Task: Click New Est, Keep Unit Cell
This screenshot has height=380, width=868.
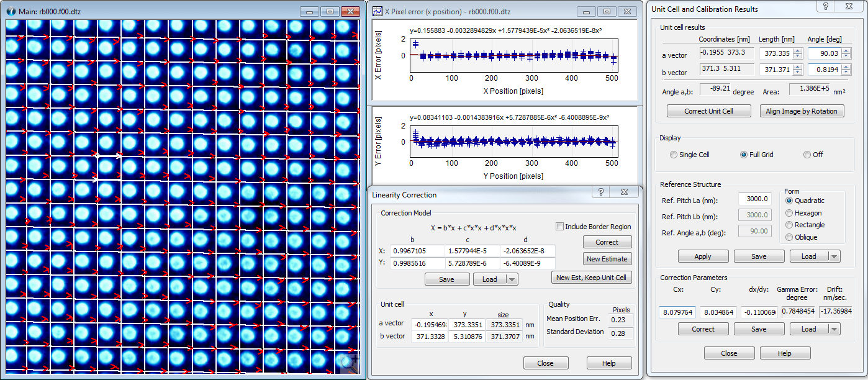Action: pos(592,278)
